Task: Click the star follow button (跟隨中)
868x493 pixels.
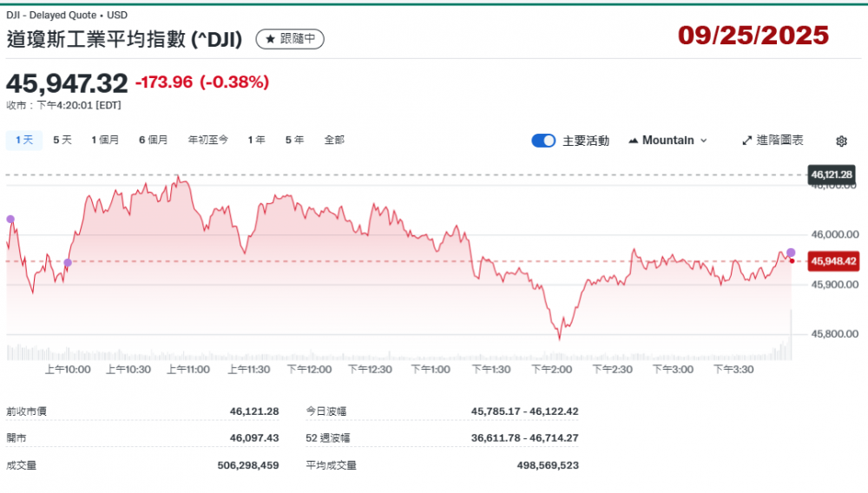Action: 290,39
